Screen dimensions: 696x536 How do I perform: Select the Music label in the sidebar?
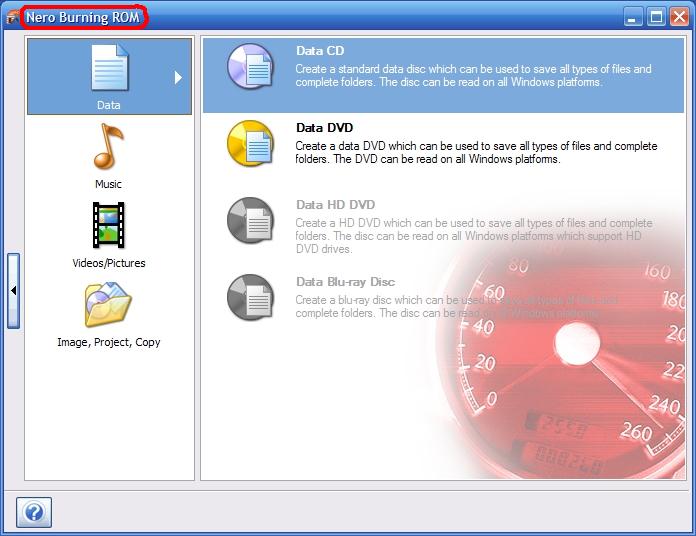[x=108, y=184]
